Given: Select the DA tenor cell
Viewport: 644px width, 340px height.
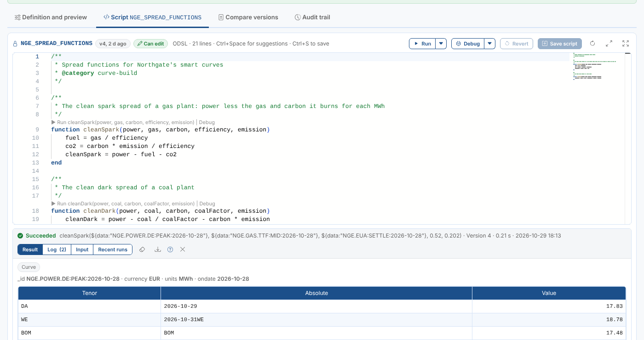Looking at the screenshot, I should tap(90, 306).
